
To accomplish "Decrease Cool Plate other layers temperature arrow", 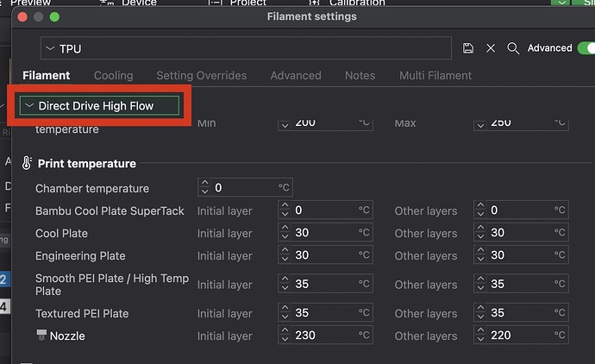I will tap(481, 236).
